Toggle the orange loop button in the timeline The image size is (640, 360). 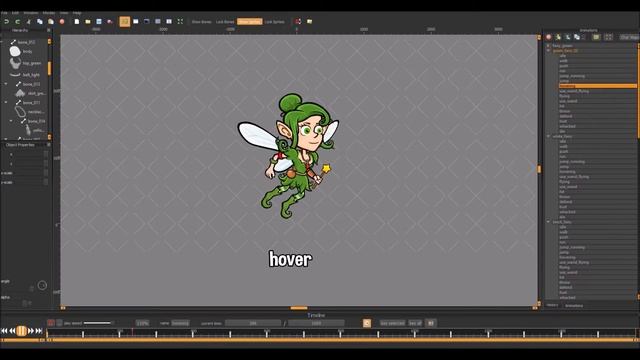point(367,323)
